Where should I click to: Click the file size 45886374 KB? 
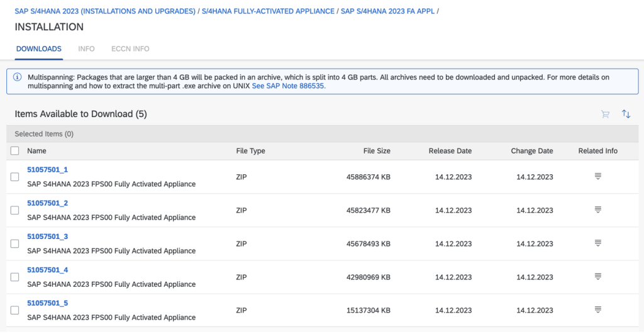pos(369,177)
